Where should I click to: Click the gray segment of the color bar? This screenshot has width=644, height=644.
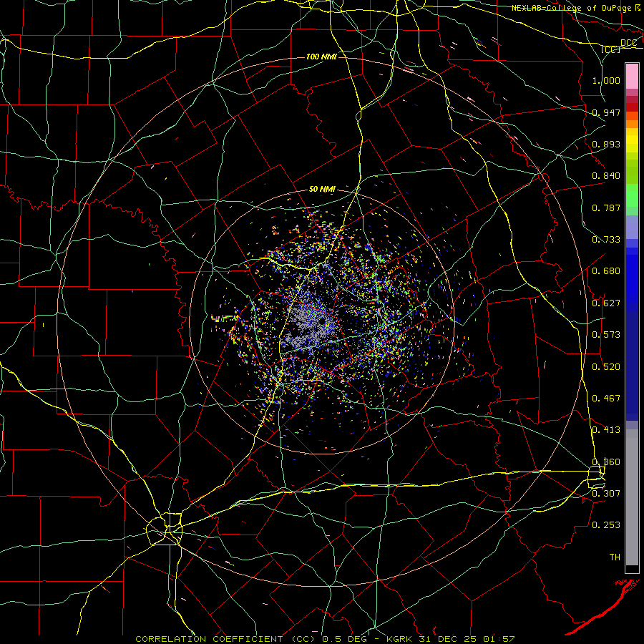pos(632,497)
